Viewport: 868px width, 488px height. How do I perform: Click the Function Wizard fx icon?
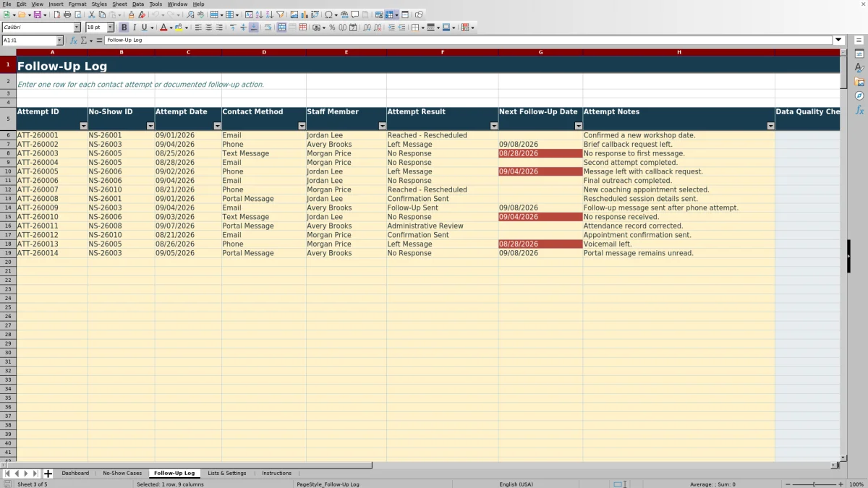pos(74,40)
